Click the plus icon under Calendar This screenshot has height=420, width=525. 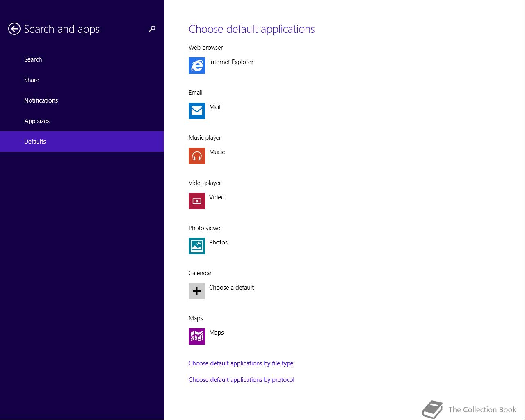click(197, 291)
